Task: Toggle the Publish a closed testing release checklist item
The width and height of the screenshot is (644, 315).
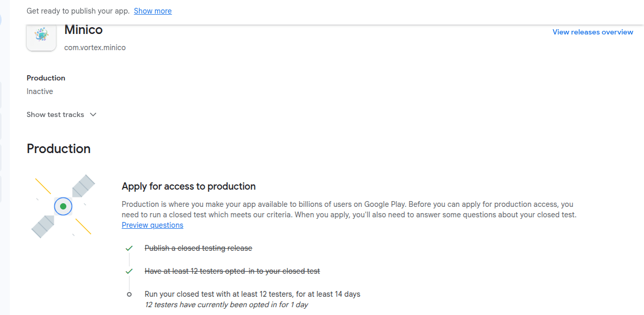Action: click(x=198, y=248)
